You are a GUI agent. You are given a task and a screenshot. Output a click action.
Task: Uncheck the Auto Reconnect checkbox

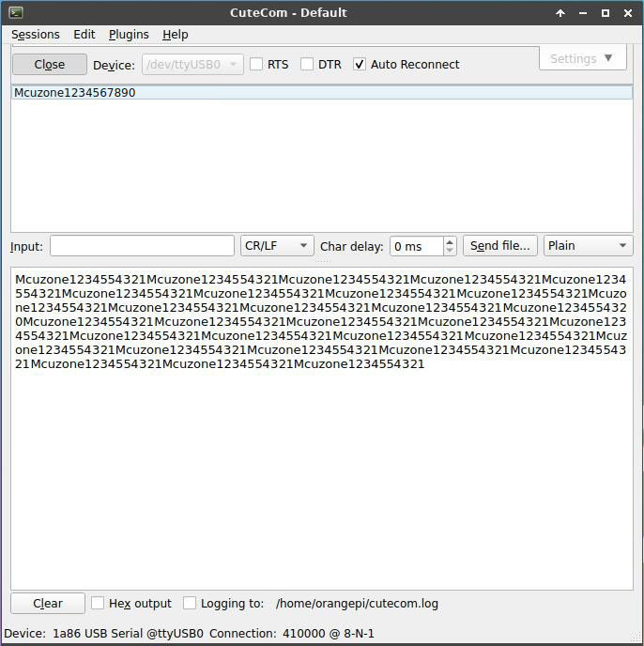pos(360,65)
